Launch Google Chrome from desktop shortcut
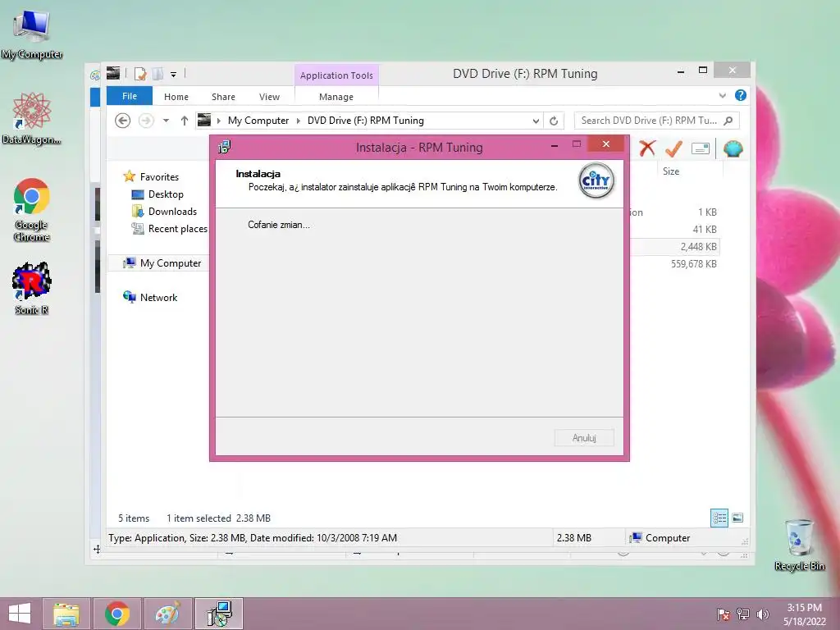The image size is (840, 630). [x=32, y=209]
